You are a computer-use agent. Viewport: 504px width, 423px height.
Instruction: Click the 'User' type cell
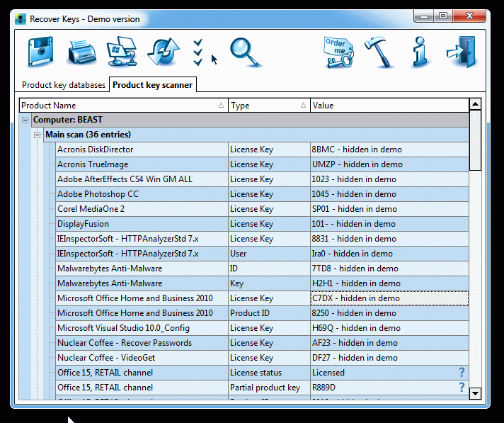point(269,254)
